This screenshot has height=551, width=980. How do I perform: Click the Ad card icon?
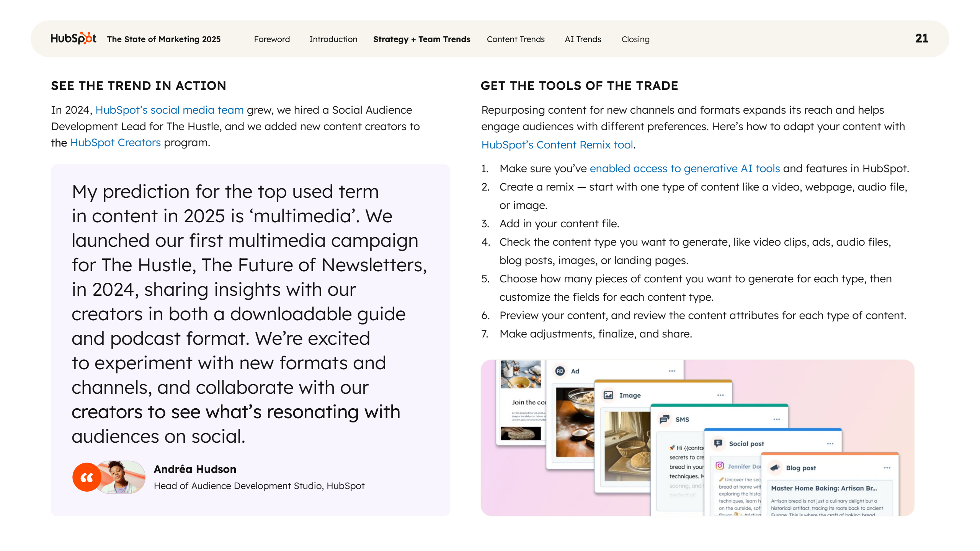[560, 371]
